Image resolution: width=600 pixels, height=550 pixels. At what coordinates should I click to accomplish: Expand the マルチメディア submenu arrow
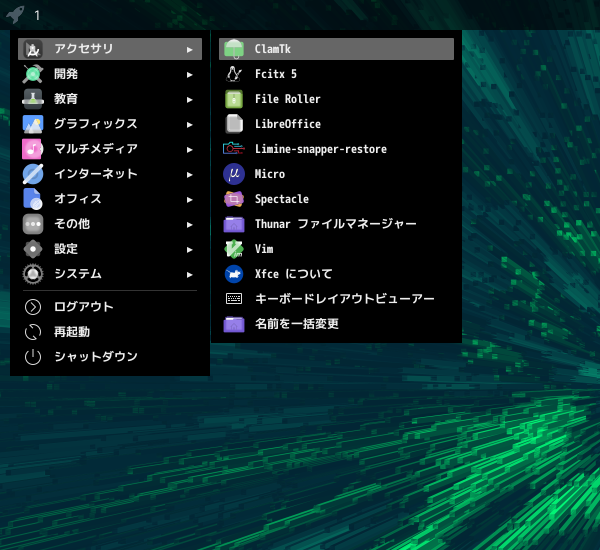pos(189,150)
